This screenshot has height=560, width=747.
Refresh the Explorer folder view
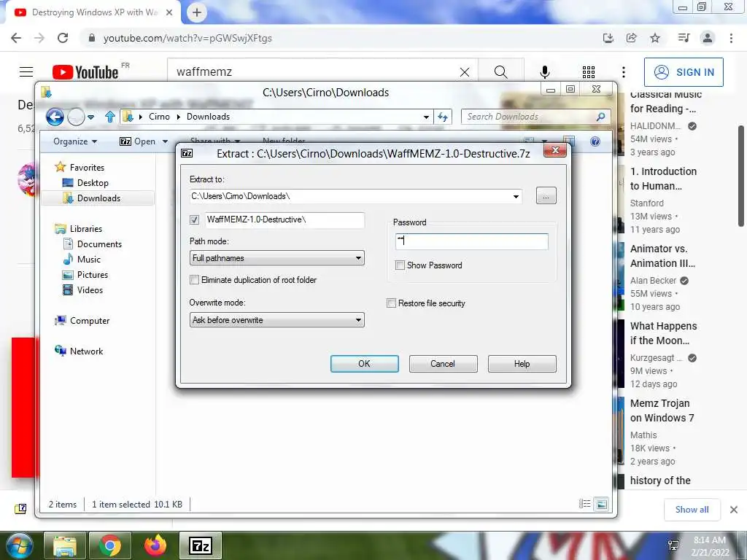(x=443, y=117)
